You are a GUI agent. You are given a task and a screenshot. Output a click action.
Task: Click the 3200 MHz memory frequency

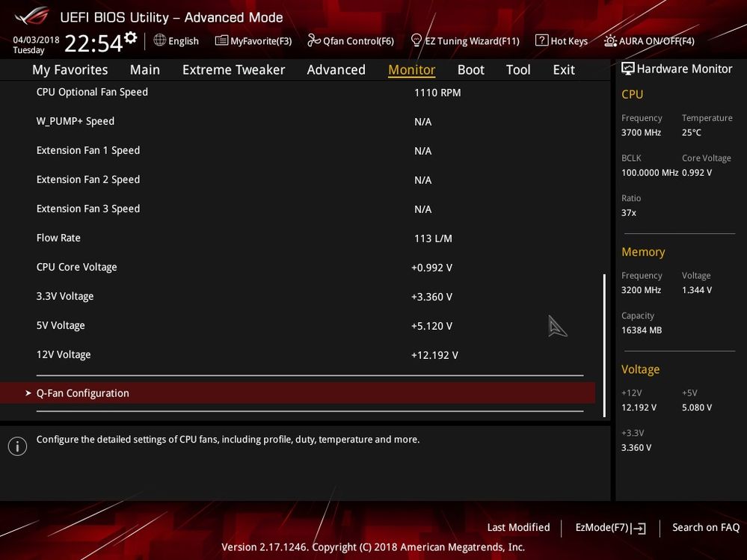[x=641, y=290]
